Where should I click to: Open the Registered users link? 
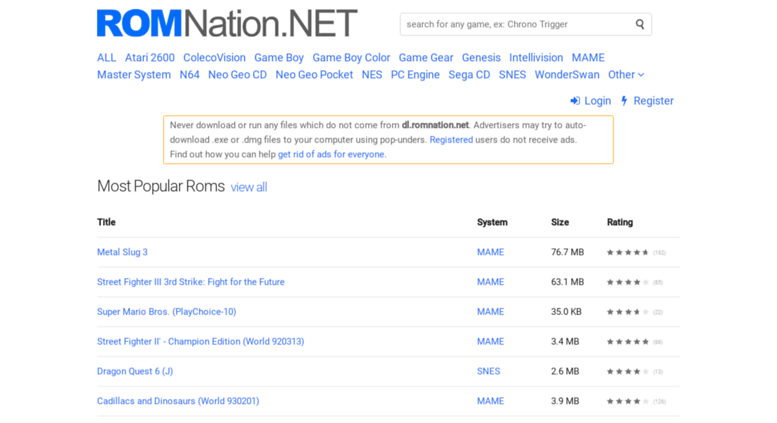tap(451, 140)
